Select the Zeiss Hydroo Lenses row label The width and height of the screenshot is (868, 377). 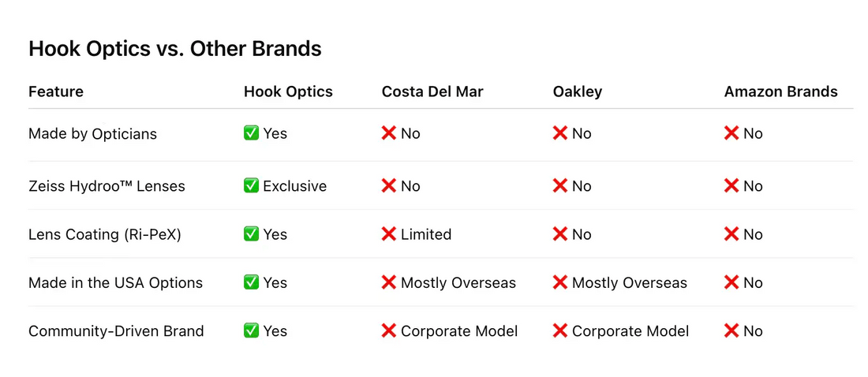point(107,186)
